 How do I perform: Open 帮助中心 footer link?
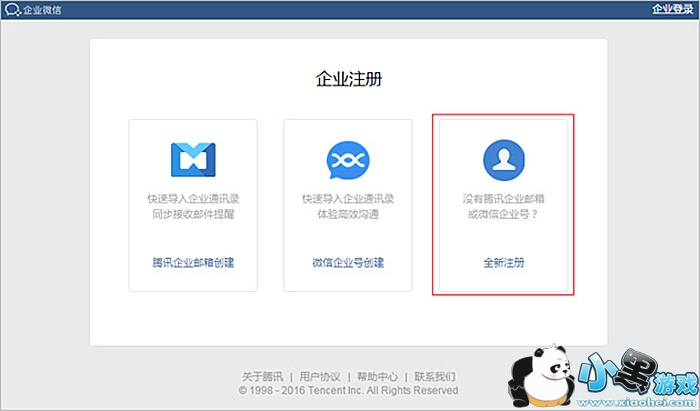[378, 376]
